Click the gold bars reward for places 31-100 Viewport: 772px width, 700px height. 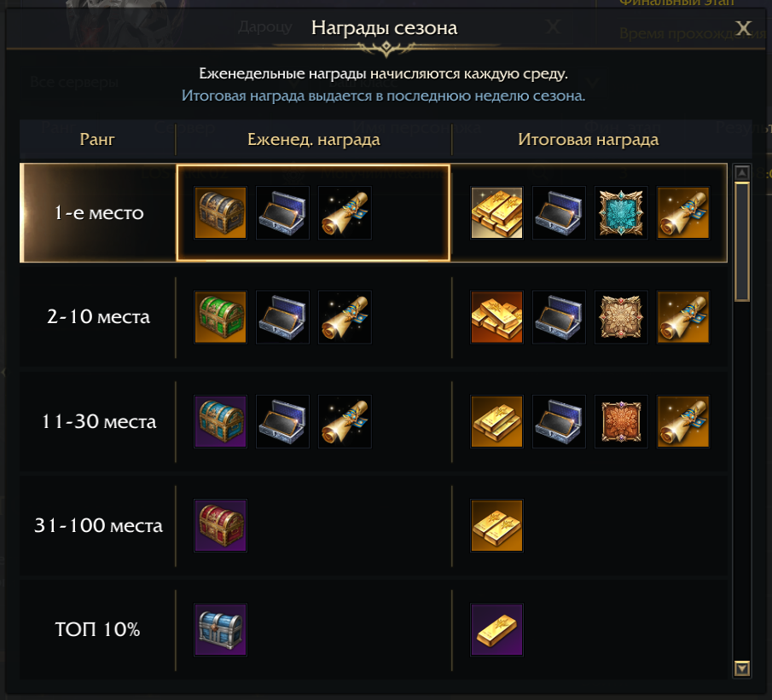tap(496, 525)
